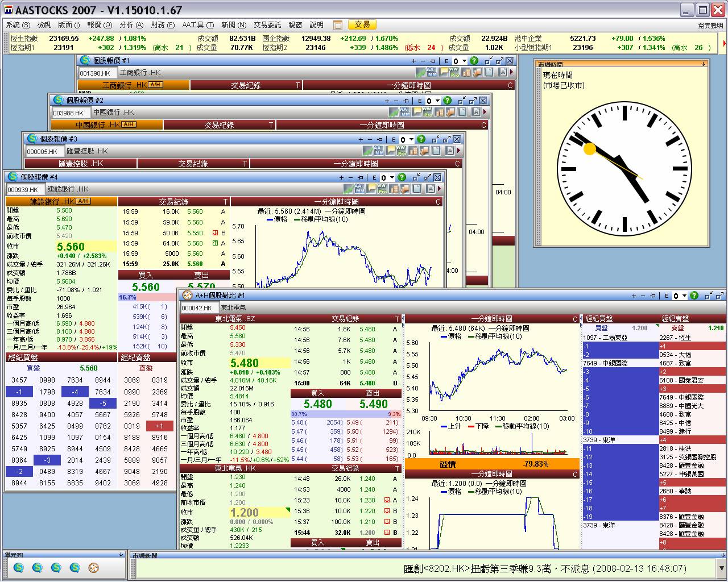Click the first S quote icon in bottom tray
The height and width of the screenshot is (582, 728).
click(x=18, y=567)
